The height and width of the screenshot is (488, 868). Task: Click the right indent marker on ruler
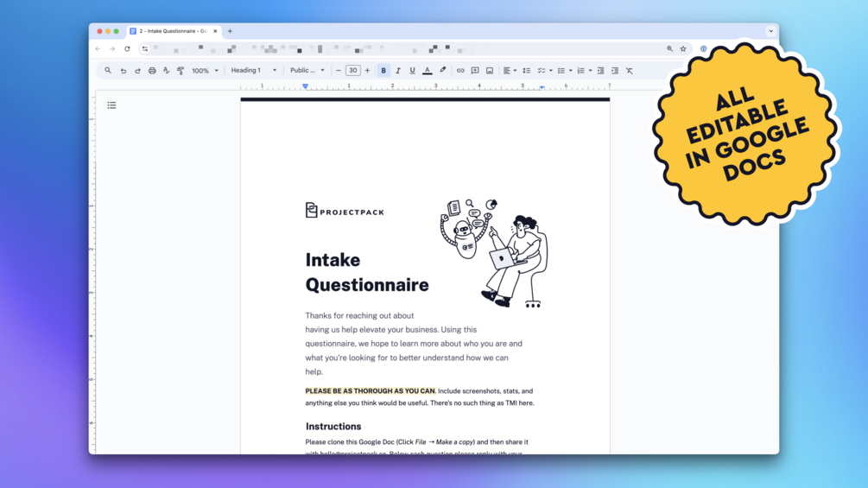tap(542, 87)
